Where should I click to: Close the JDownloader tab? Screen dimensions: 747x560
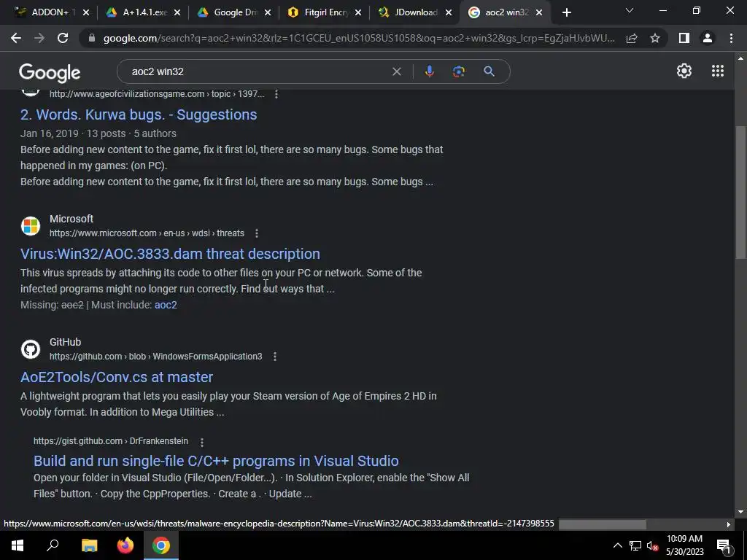point(449,13)
